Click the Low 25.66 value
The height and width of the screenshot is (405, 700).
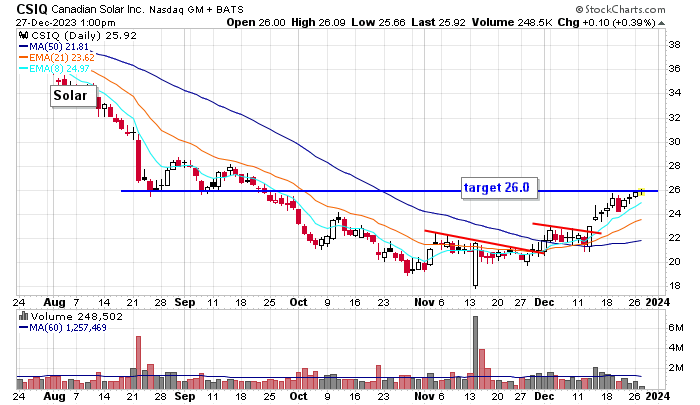[378, 22]
